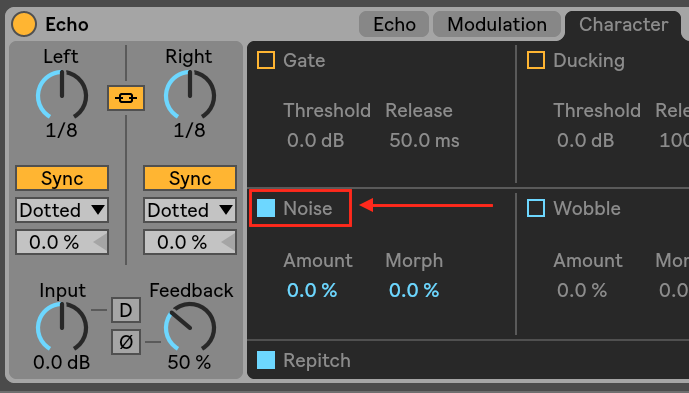Click the Feedback knob
Image resolution: width=689 pixels, height=393 pixels.
189,328
